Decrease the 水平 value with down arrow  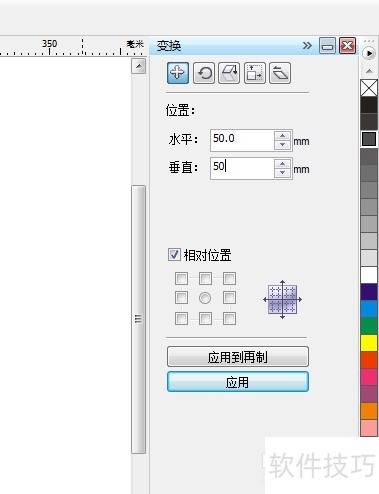[x=283, y=145]
